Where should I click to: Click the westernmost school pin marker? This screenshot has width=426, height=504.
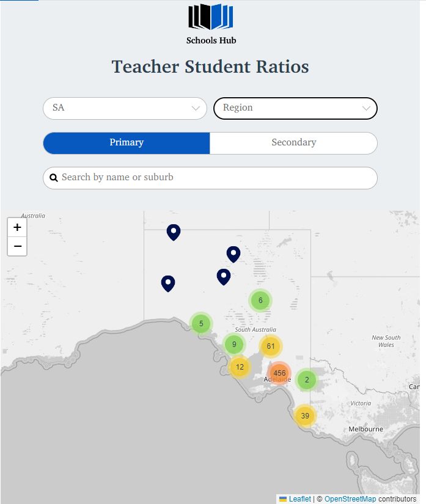pos(168,283)
